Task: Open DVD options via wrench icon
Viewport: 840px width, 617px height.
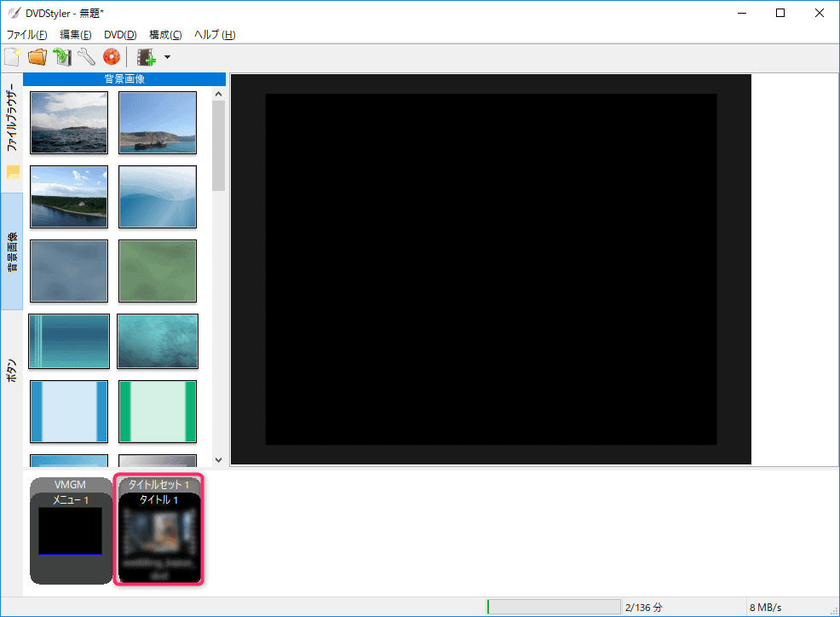Action: point(86,57)
